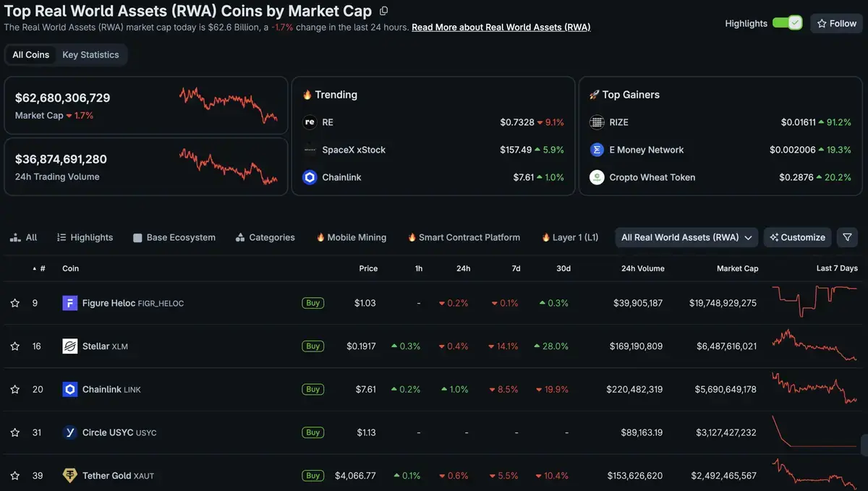Open Read More about Real World Assets link
The image size is (868, 491).
point(501,27)
